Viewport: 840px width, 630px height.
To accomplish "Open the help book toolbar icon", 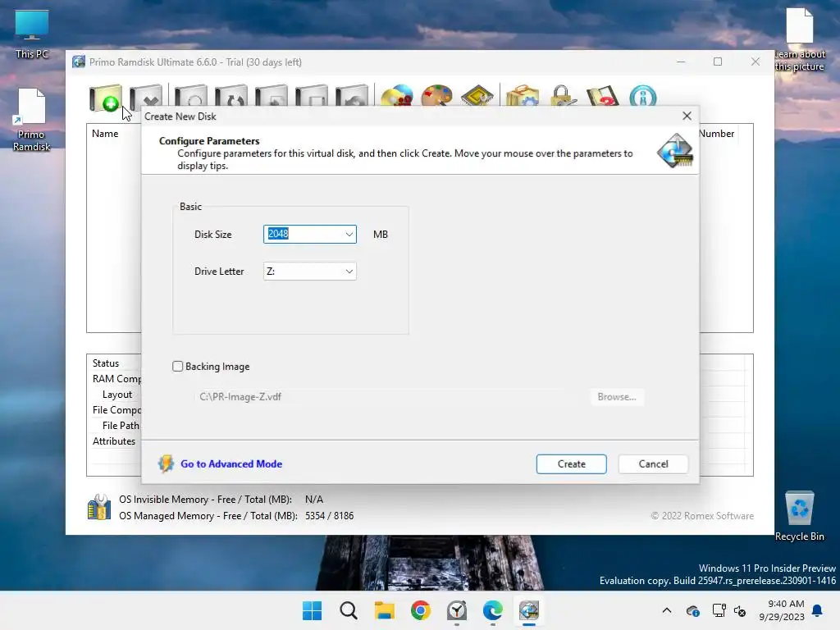I will point(603,96).
